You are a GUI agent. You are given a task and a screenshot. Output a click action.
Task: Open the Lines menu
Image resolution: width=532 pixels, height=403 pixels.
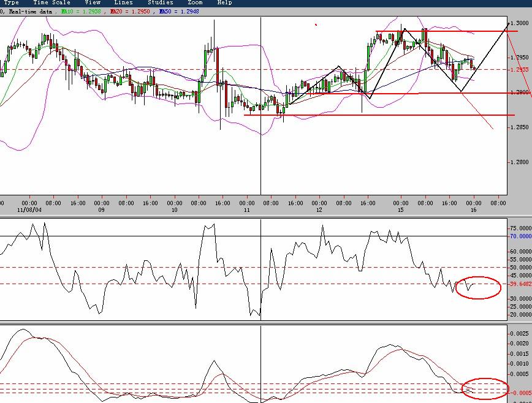click(x=124, y=2)
